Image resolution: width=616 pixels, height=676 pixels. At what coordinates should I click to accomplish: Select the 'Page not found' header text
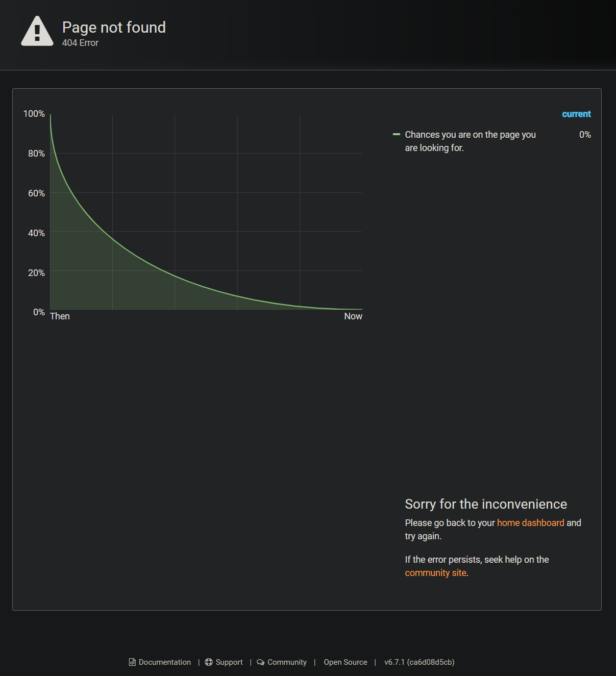(114, 27)
